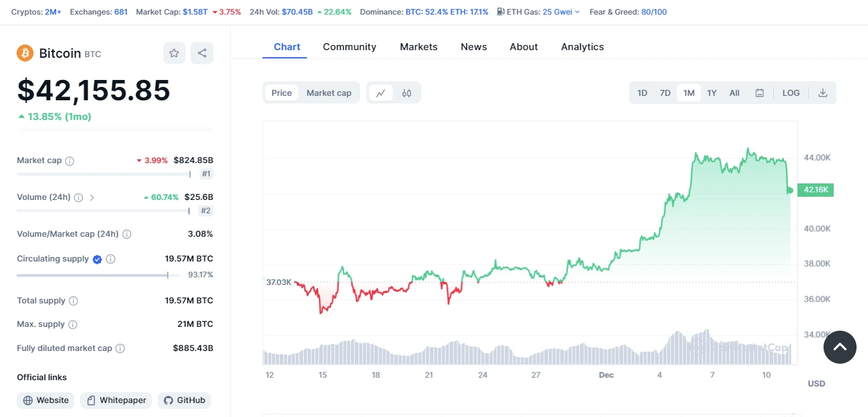Screen dimensions: 868x417
Task: Show Market cap info tooltip icon
Action: [70, 161]
